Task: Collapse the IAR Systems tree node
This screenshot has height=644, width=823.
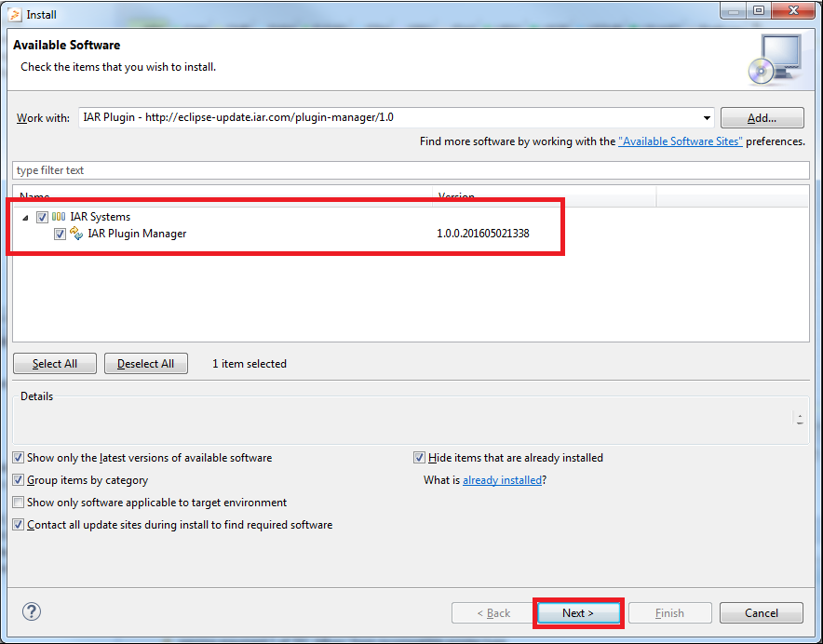Action: (25, 217)
